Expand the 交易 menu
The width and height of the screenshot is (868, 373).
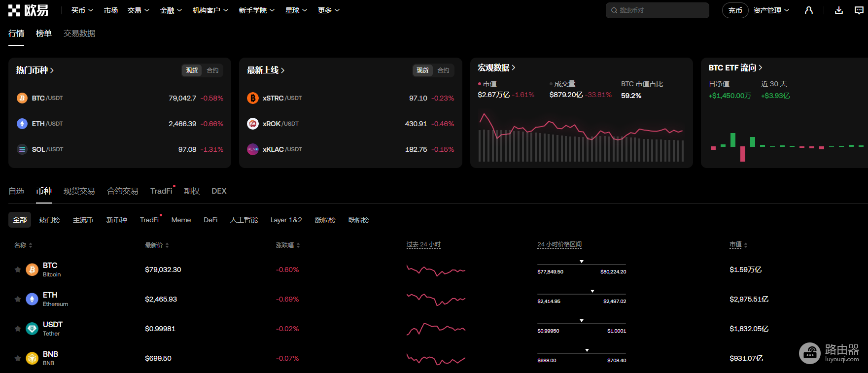138,10
